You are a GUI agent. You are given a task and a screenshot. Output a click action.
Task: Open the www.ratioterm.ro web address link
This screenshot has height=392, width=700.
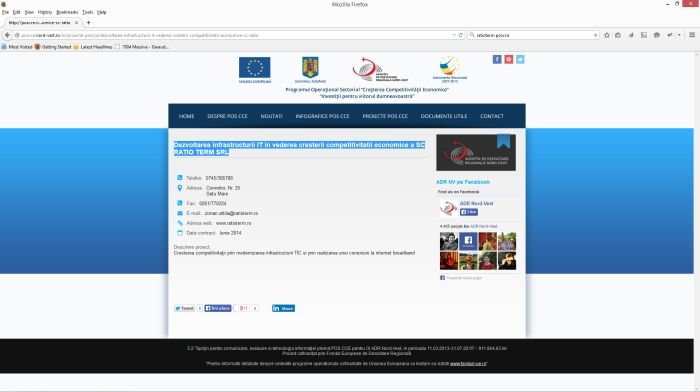[233, 223]
